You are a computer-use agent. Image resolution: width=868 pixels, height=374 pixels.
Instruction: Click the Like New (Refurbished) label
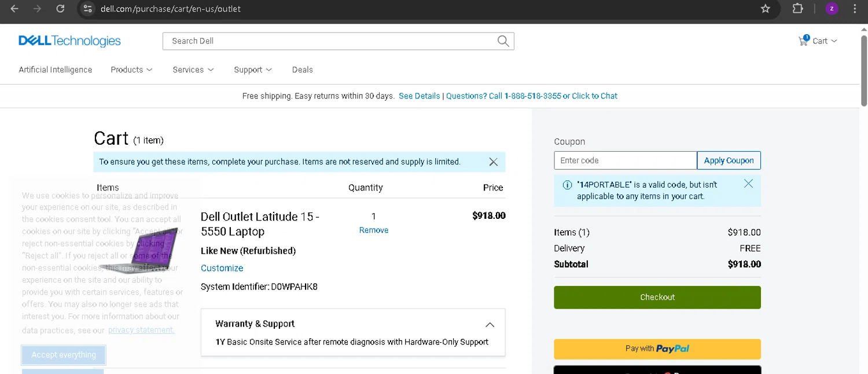(248, 251)
